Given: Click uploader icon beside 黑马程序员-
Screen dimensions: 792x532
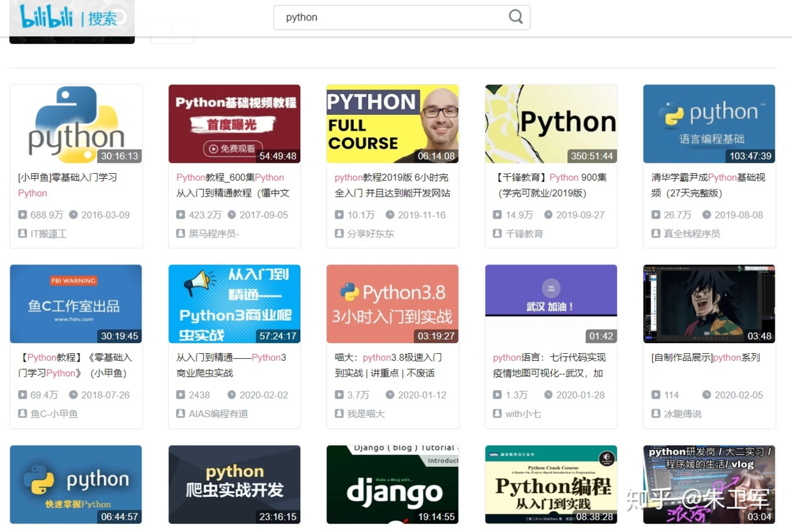Looking at the screenshot, I should point(181,234).
